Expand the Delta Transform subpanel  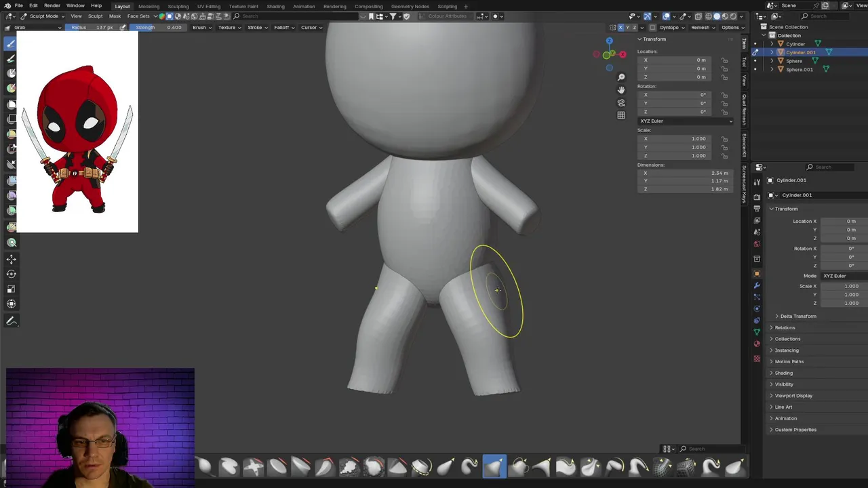tap(797, 316)
